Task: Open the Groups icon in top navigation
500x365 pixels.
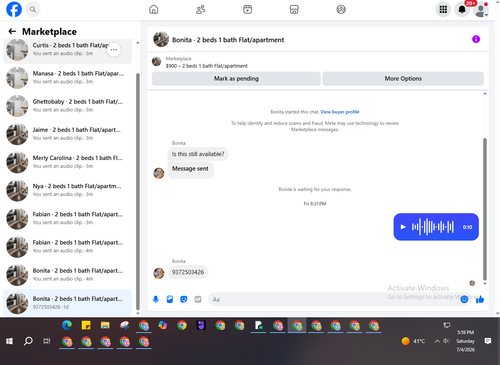Action: 341,9
